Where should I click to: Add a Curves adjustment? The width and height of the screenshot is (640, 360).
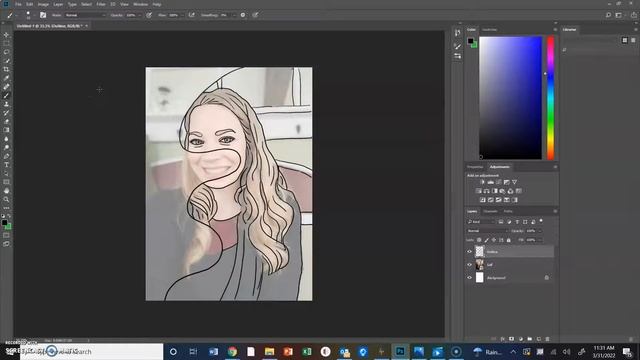tap(499, 182)
